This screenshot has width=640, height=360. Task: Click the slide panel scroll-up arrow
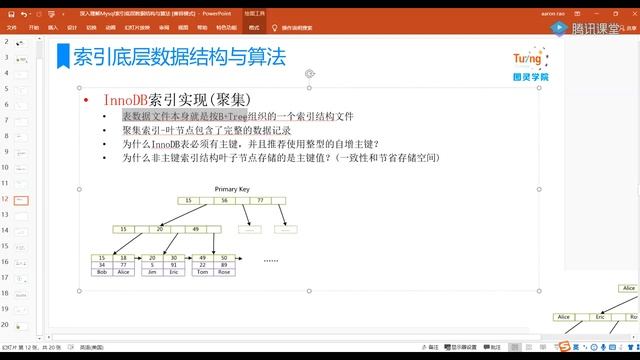[39, 39]
